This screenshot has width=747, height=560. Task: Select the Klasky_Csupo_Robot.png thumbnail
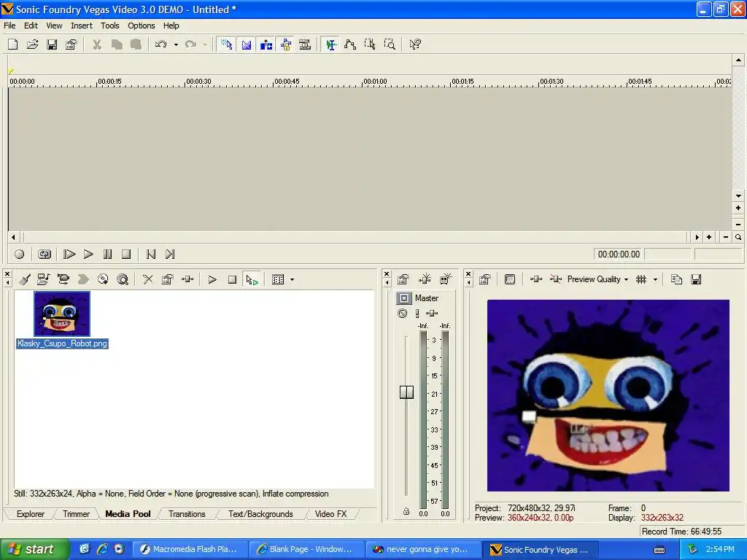tap(62, 314)
